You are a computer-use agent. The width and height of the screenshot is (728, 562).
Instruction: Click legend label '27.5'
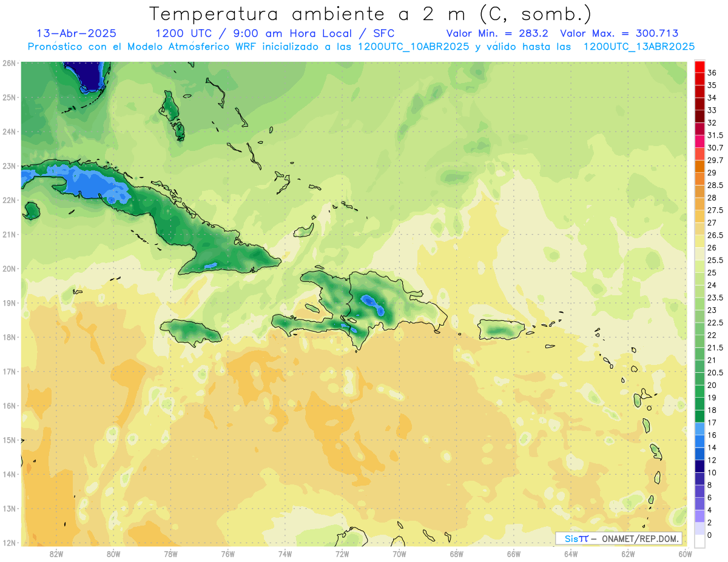tap(715, 210)
